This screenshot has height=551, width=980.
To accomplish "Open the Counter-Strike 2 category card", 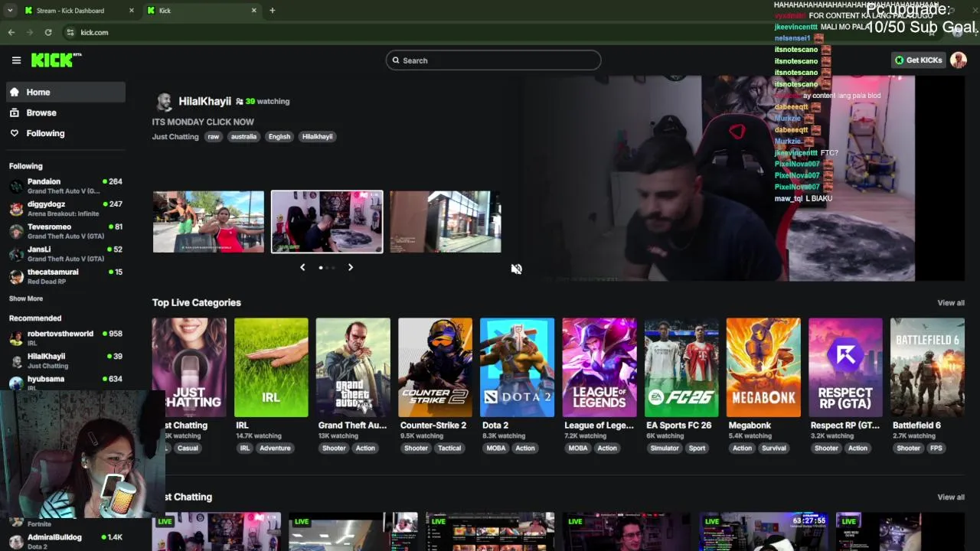I will pos(435,367).
